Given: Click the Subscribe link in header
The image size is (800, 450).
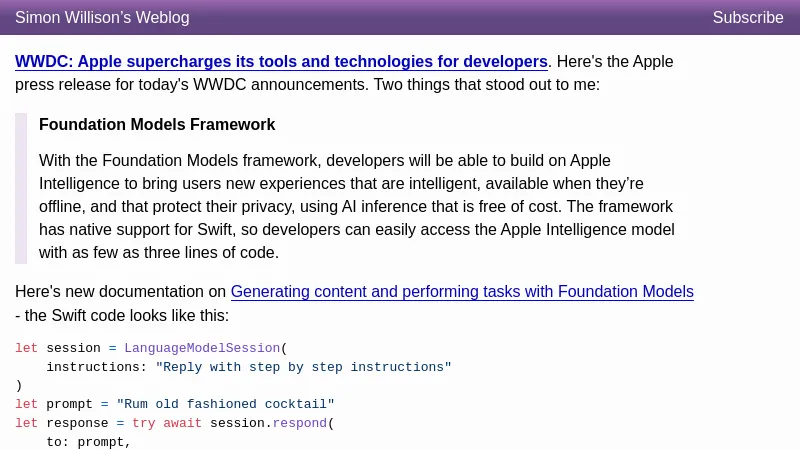Looking at the screenshot, I should click(x=747, y=17).
